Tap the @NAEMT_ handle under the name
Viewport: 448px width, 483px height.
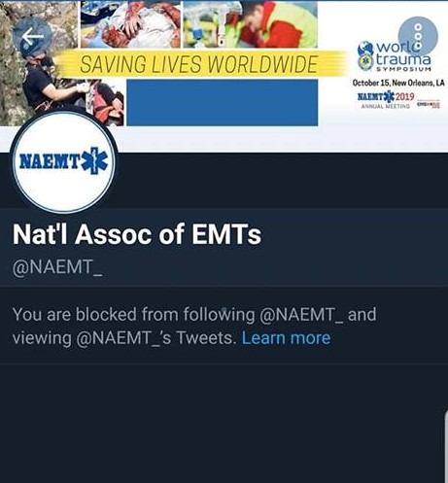[x=57, y=267]
